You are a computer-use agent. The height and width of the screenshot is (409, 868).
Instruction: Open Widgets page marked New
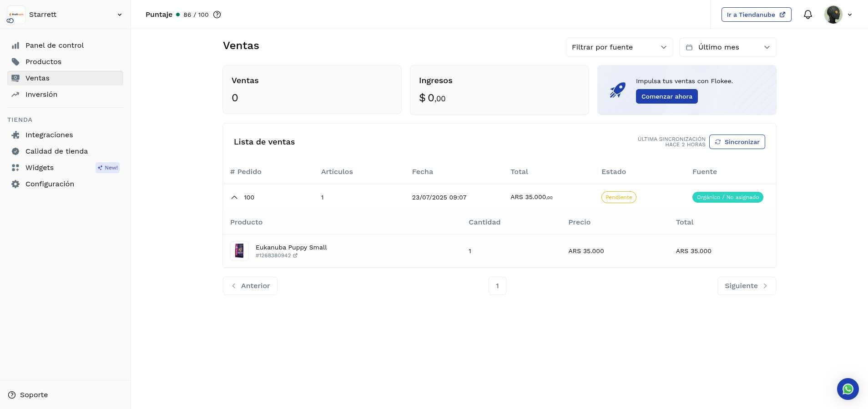40,168
